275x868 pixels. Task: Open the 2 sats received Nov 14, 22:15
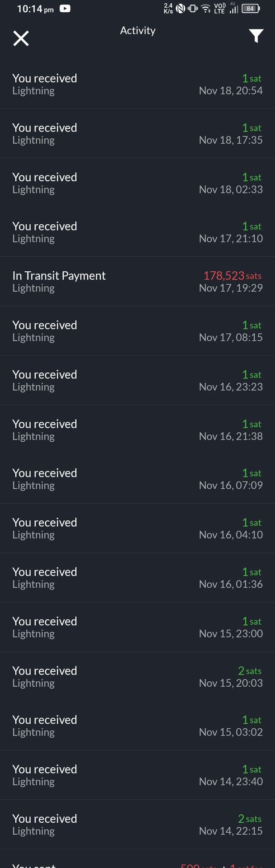tap(137, 824)
